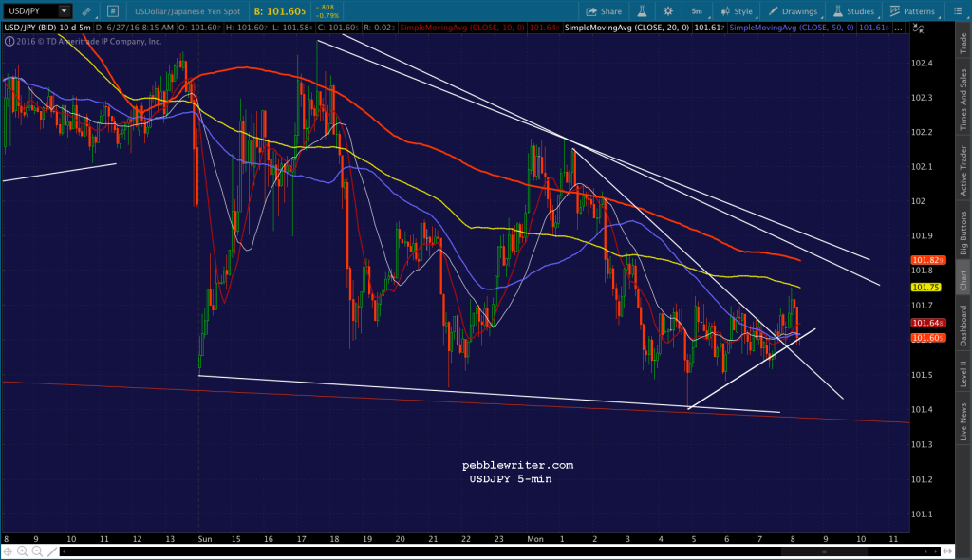Screen dimensions: 972x560
Task: Click the SimpleMovingAvg (CLOSE, 50, 0) study label
Action: [x=791, y=28]
